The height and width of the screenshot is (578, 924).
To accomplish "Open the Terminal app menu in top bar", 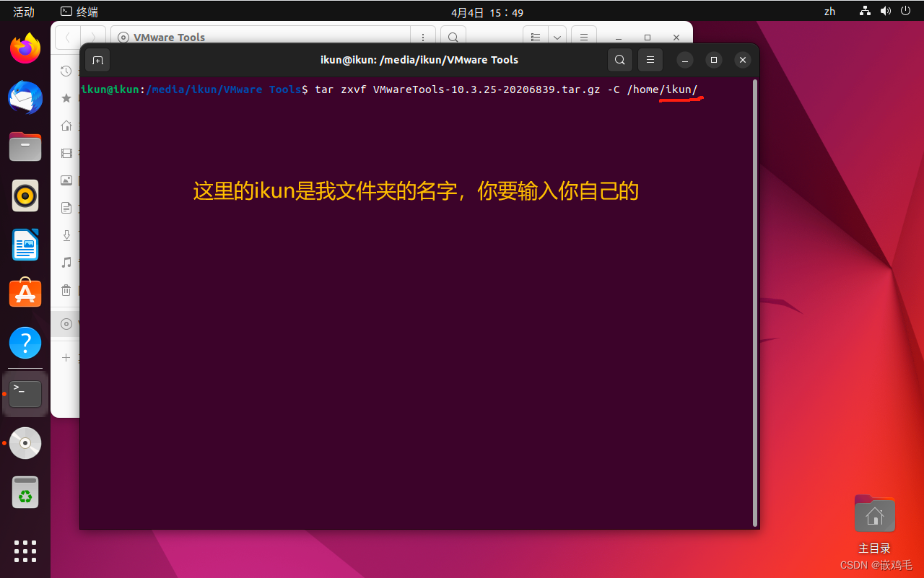I will coord(79,12).
